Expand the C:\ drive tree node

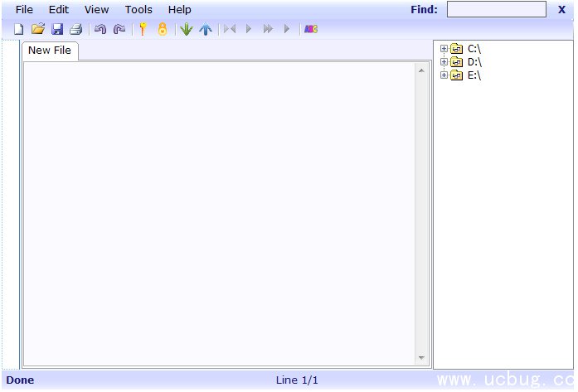(444, 49)
